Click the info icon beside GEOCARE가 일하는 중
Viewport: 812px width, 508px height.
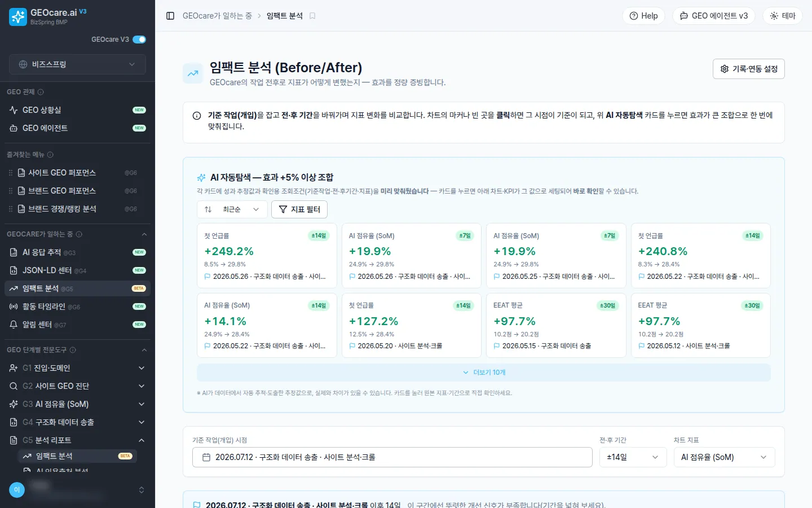coord(79,234)
